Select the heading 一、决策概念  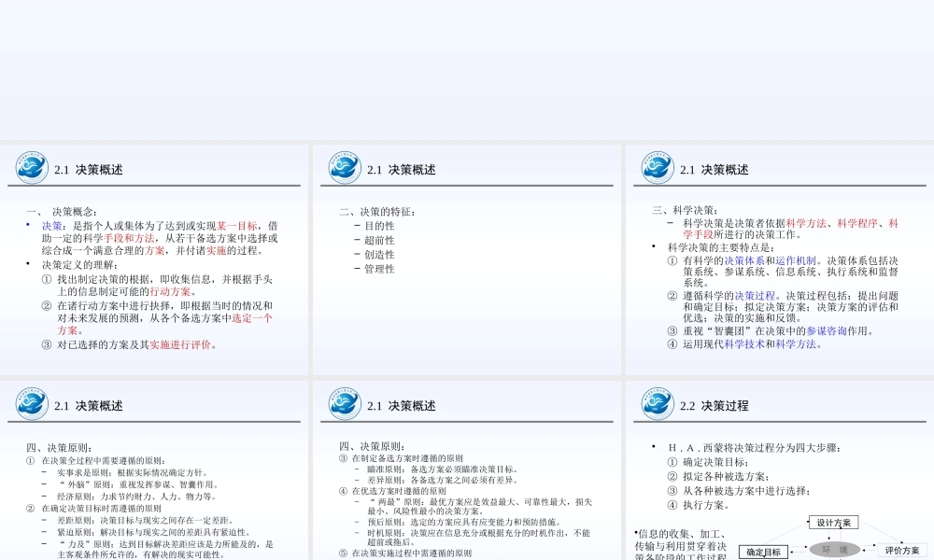pos(62,212)
